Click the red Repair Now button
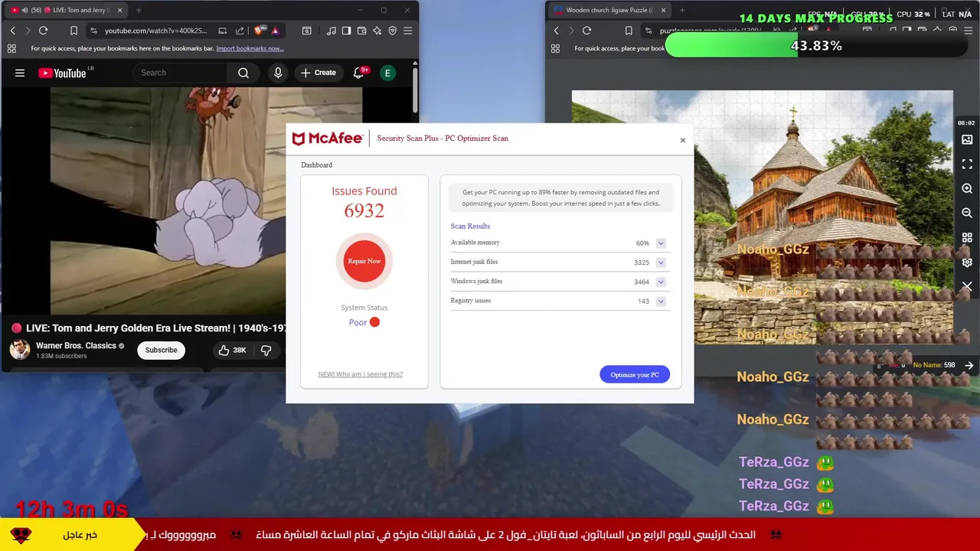The width and height of the screenshot is (980, 551). (364, 261)
